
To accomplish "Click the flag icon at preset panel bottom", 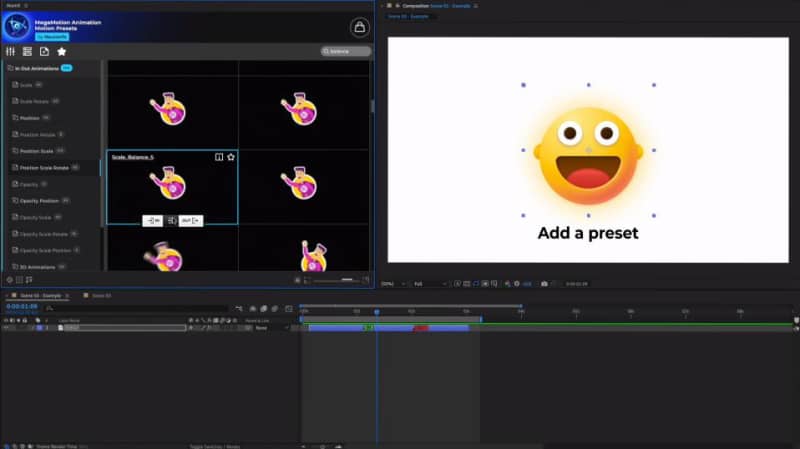I will (29, 280).
